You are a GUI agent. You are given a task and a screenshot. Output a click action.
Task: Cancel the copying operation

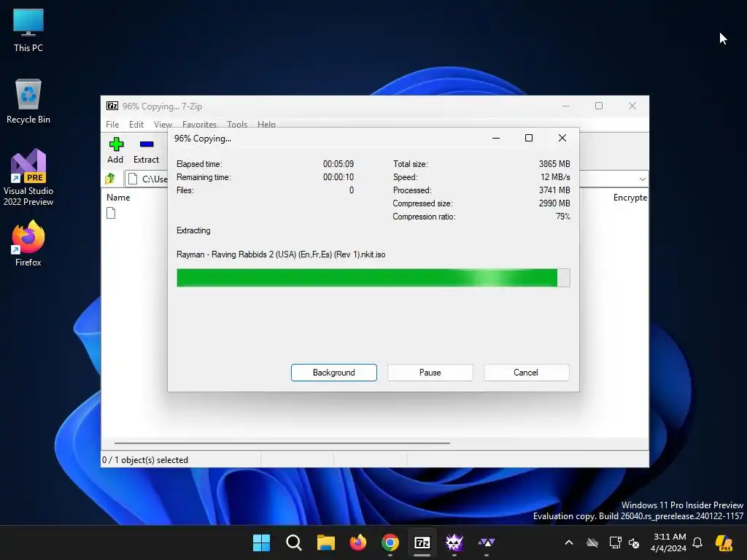pos(526,373)
